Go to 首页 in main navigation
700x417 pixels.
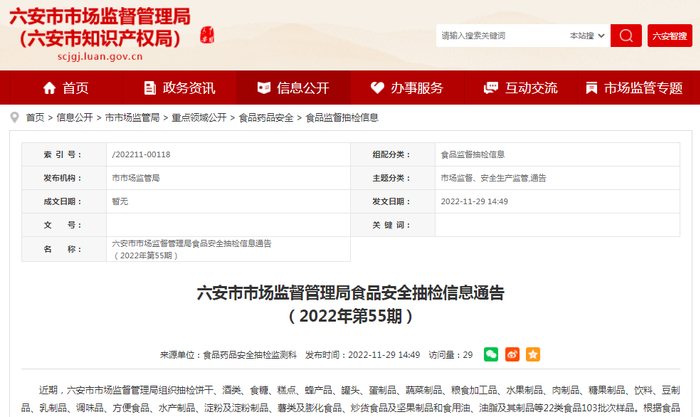click(x=66, y=88)
